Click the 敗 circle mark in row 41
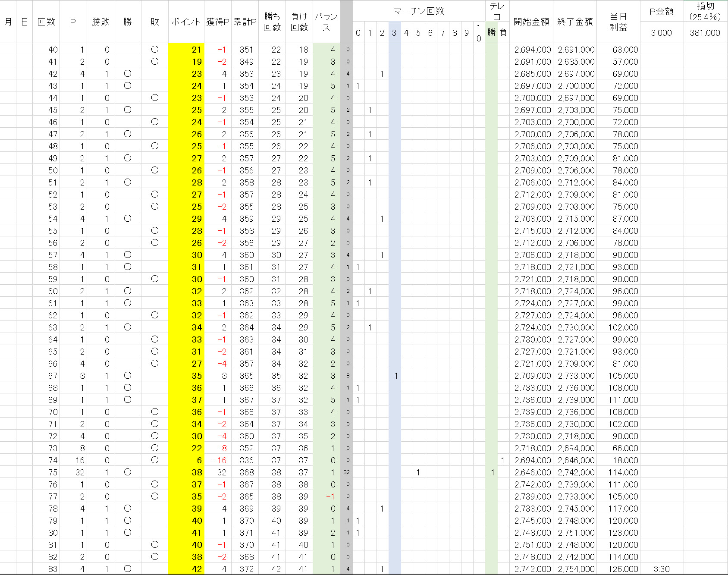The image size is (728, 575). coord(155,62)
